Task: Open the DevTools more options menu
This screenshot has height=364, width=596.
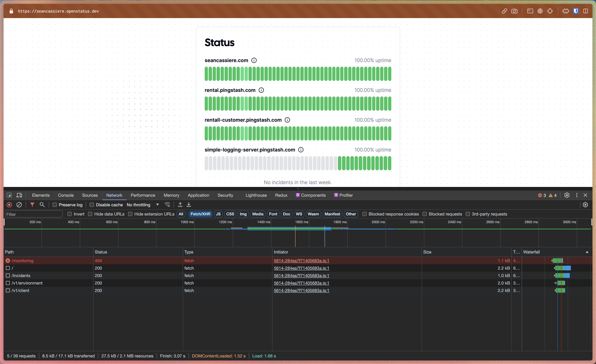Action: click(577, 195)
